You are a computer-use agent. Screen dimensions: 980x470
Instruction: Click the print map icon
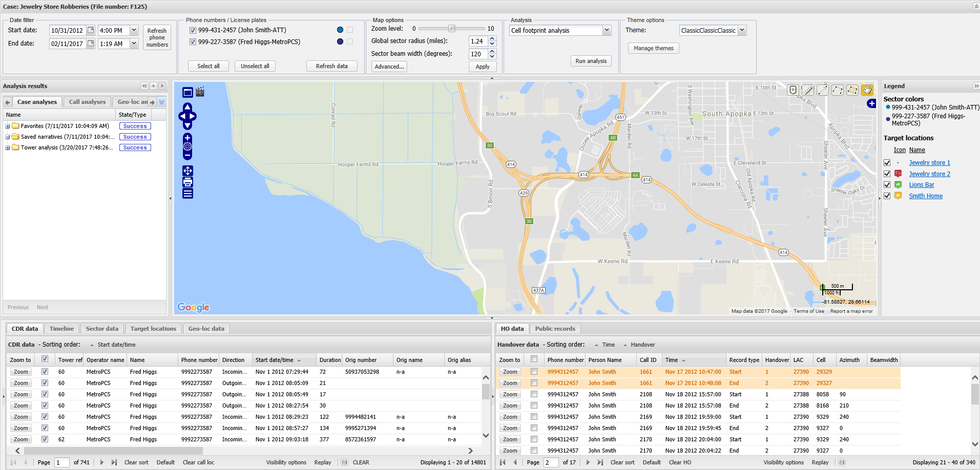[x=187, y=182]
